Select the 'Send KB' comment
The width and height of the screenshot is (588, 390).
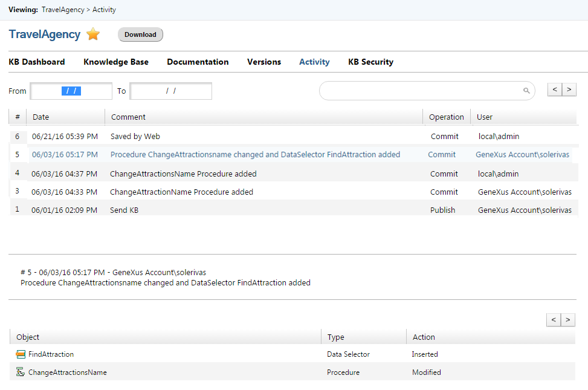click(124, 210)
